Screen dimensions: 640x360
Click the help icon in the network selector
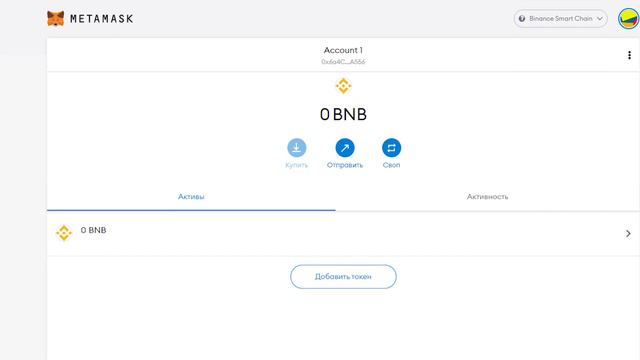[522, 19]
